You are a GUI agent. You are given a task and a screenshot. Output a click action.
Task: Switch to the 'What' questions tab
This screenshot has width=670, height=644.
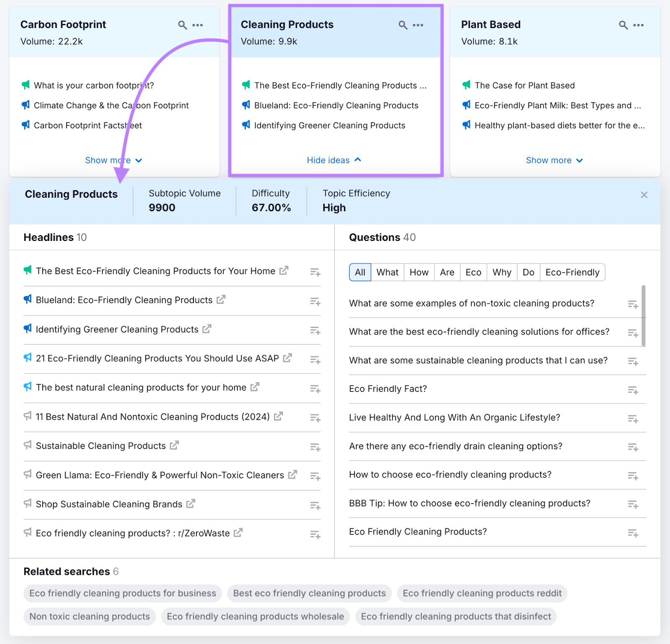387,272
